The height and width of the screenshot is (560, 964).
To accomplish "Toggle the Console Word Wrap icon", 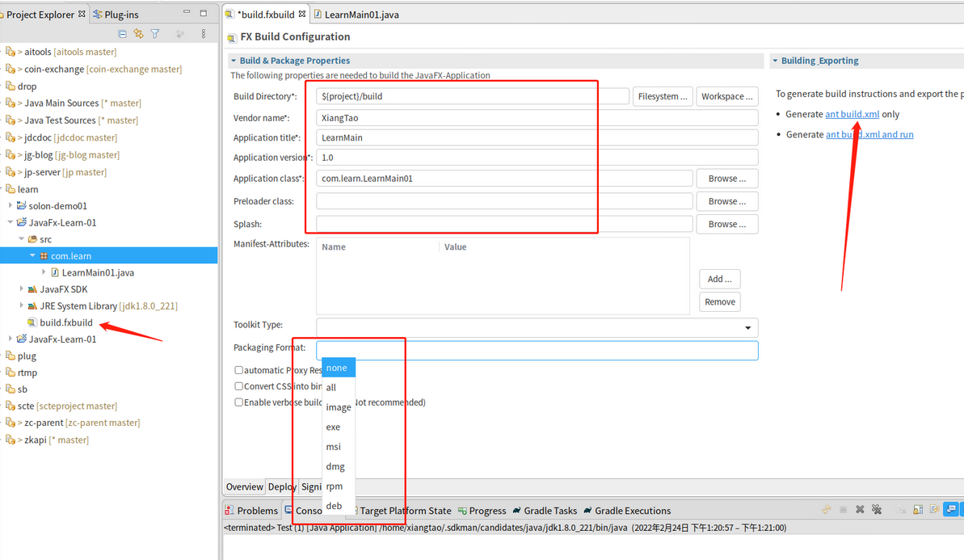I will [934, 510].
